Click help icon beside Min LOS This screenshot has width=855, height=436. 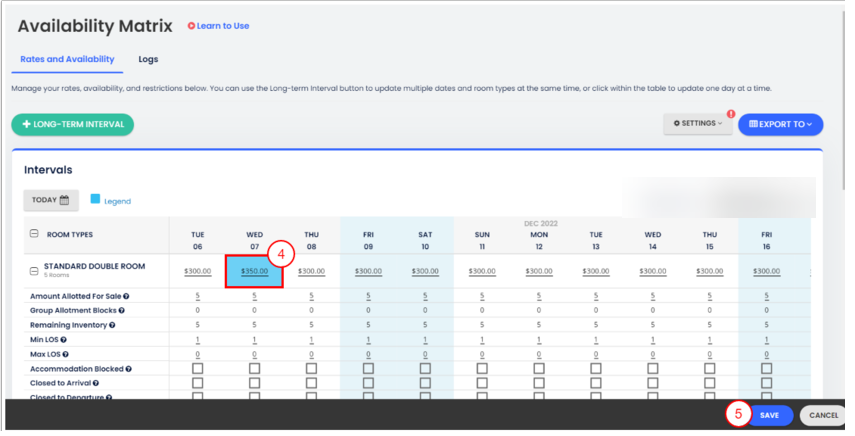click(63, 340)
